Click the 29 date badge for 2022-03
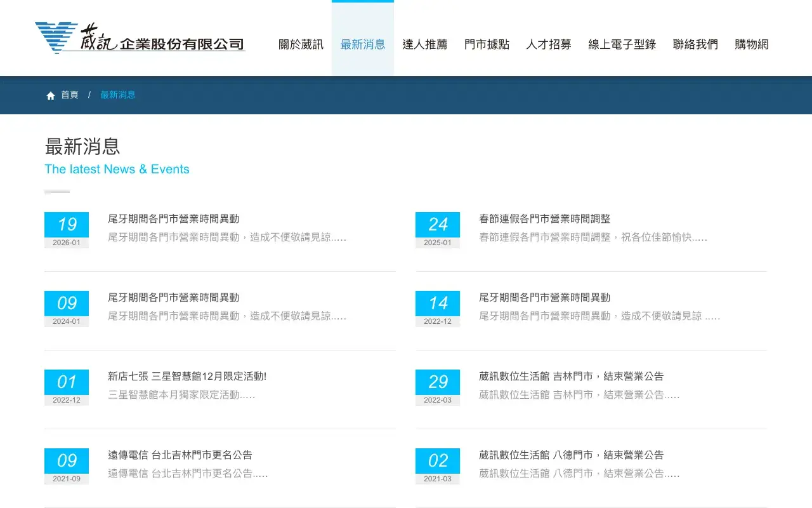The width and height of the screenshot is (812, 508). click(x=438, y=382)
